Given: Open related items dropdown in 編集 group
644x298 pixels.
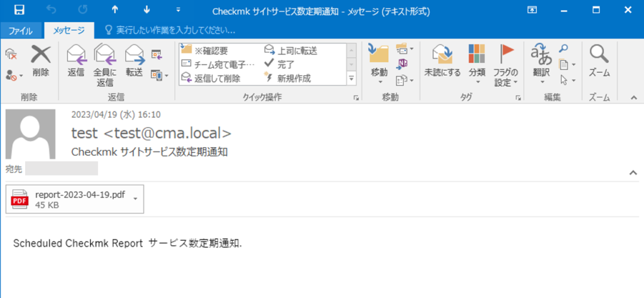Looking at the screenshot, I should [x=567, y=65].
